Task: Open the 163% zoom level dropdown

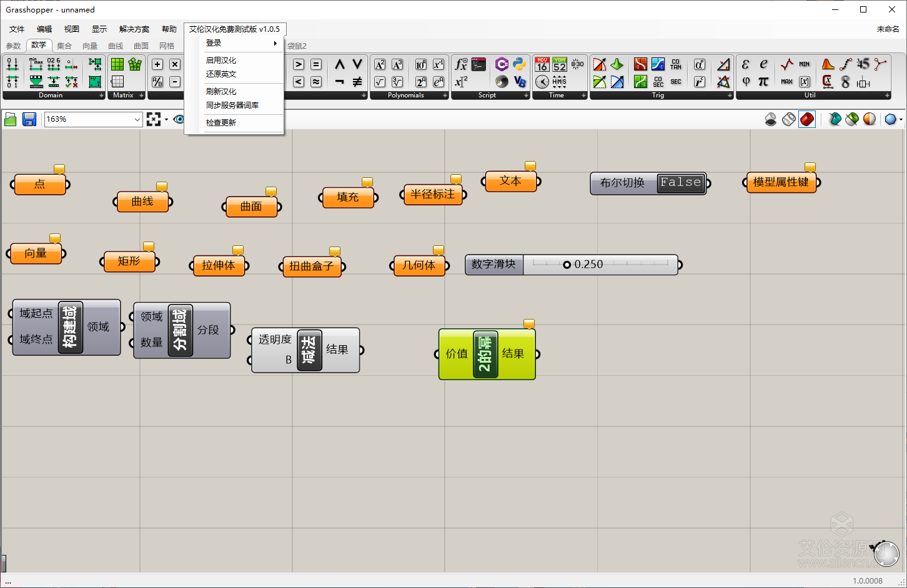Action: coord(137,119)
